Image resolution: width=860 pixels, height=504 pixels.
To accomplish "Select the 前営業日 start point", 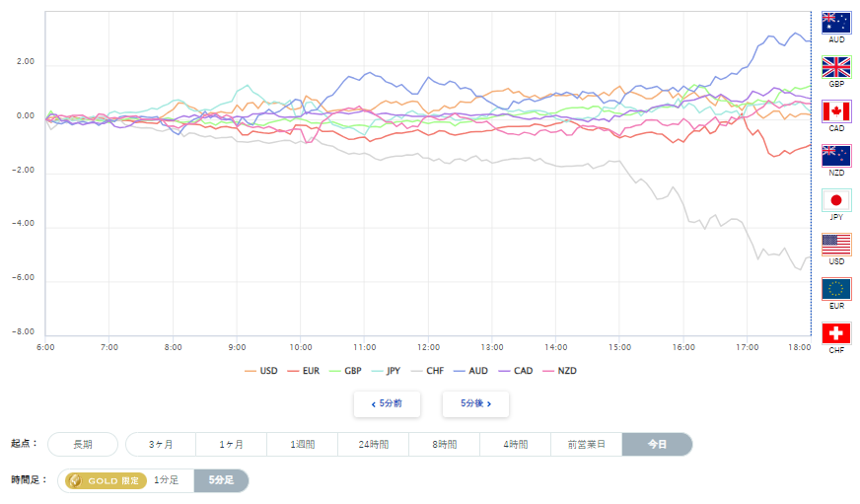I will point(586,444).
